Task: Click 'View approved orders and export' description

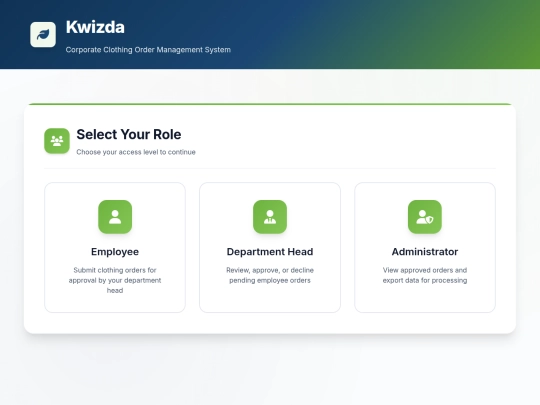Action: [x=425, y=275]
